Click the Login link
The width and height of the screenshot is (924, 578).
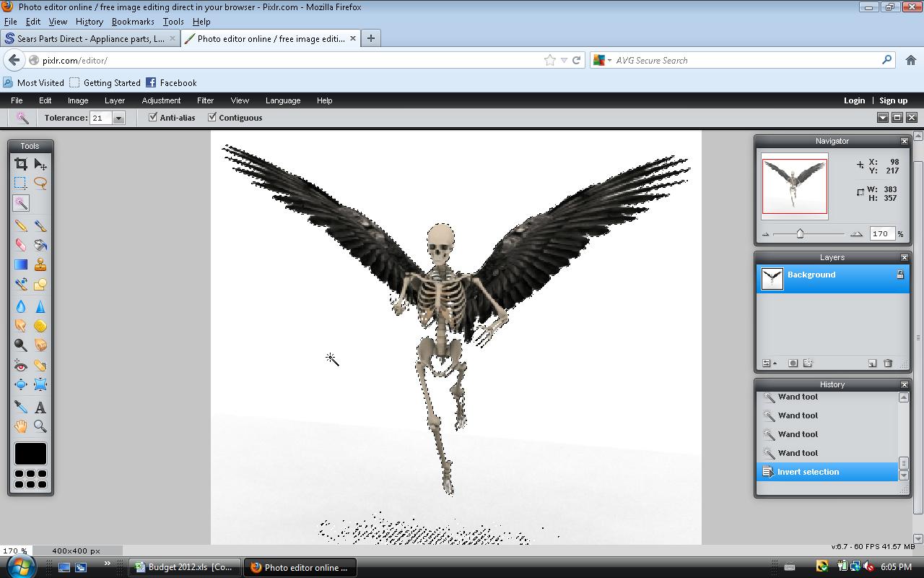click(x=854, y=100)
